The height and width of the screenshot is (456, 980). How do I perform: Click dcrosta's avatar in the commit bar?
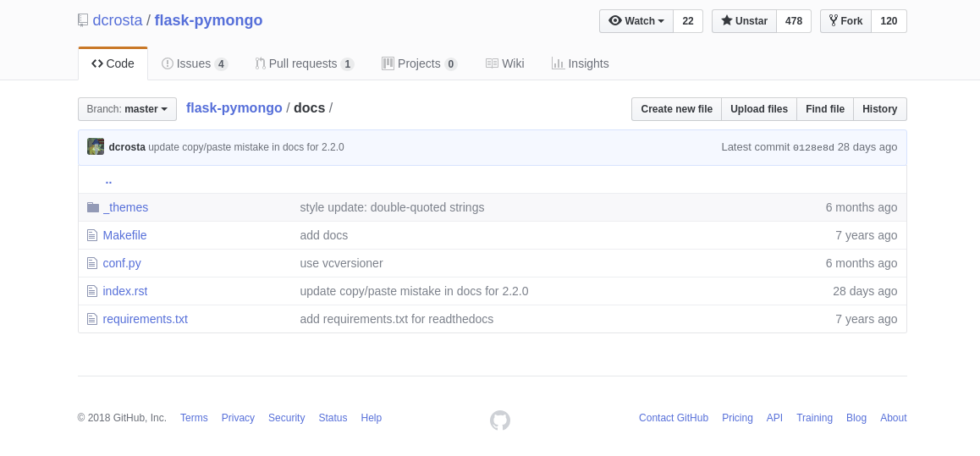click(96, 147)
